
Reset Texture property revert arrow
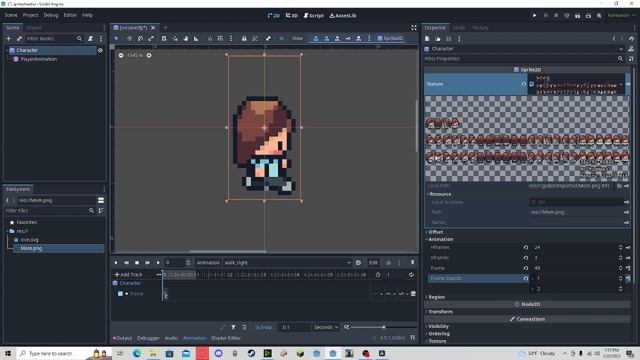pyautogui.click(x=524, y=84)
